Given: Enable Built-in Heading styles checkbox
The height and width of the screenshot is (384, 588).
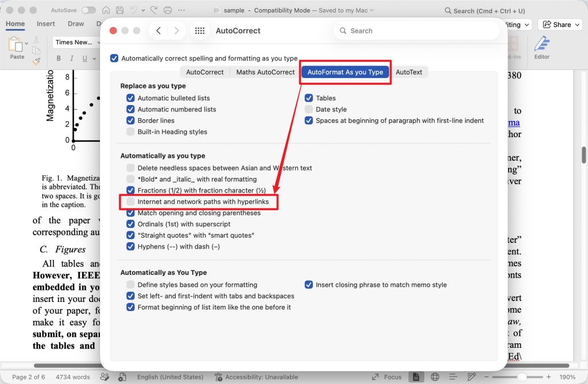Looking at the screenshot, I should tap(130, 131).
